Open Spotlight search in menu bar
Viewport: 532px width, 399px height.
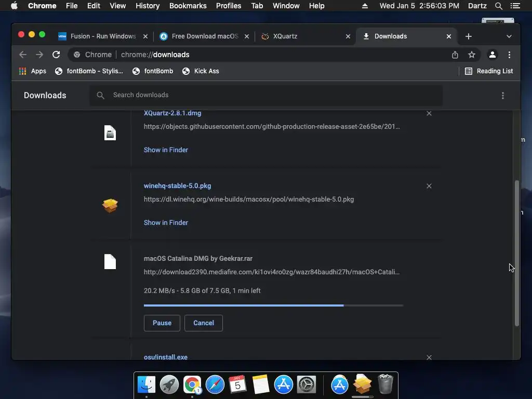[x=498, y=6]
